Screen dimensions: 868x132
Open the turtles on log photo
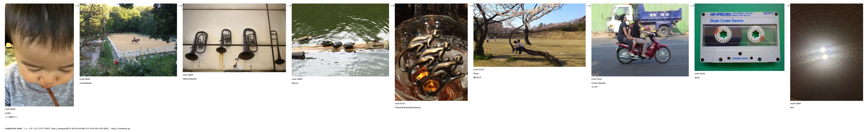(340, 40)
